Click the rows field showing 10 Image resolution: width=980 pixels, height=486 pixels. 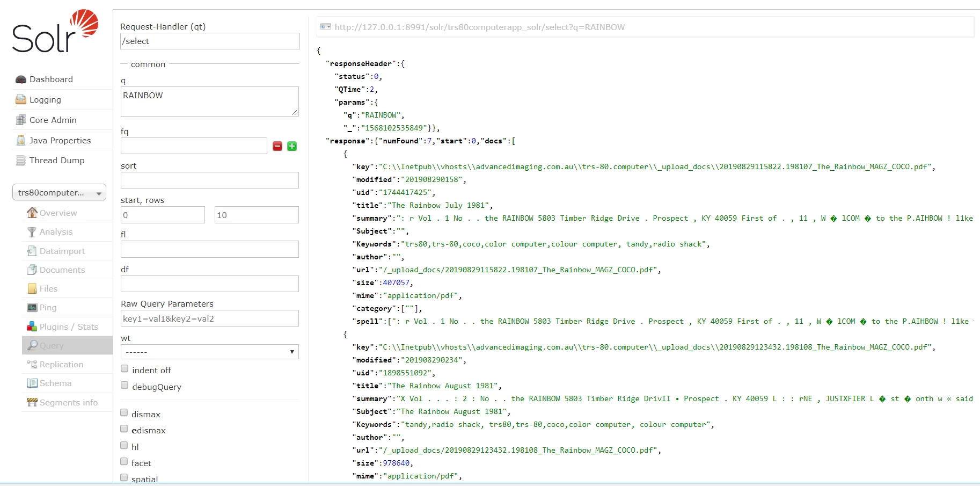pyautogui.click(x=257, y=215)
